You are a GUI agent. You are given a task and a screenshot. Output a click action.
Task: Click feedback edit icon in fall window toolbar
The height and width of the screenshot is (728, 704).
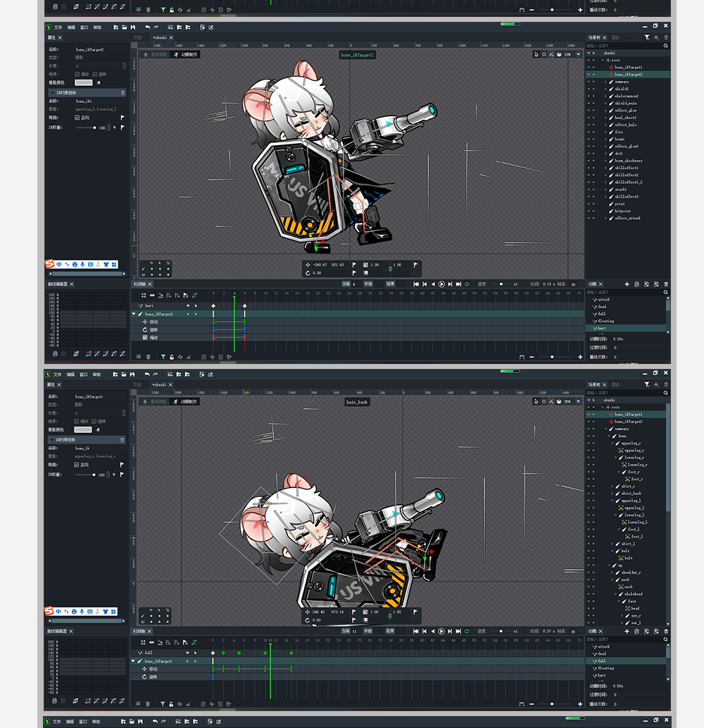coord(210,375)
